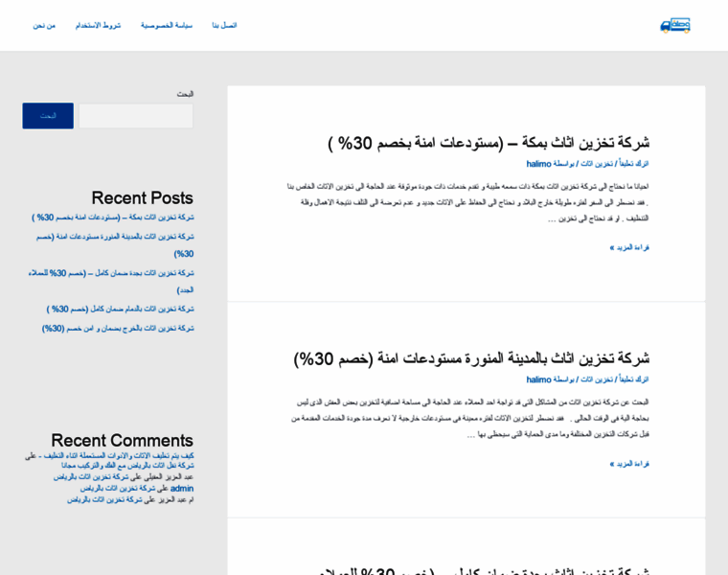Open the من نحن (About us) menu item
This screenshot has width=728, height=575.
click(44, 25)
